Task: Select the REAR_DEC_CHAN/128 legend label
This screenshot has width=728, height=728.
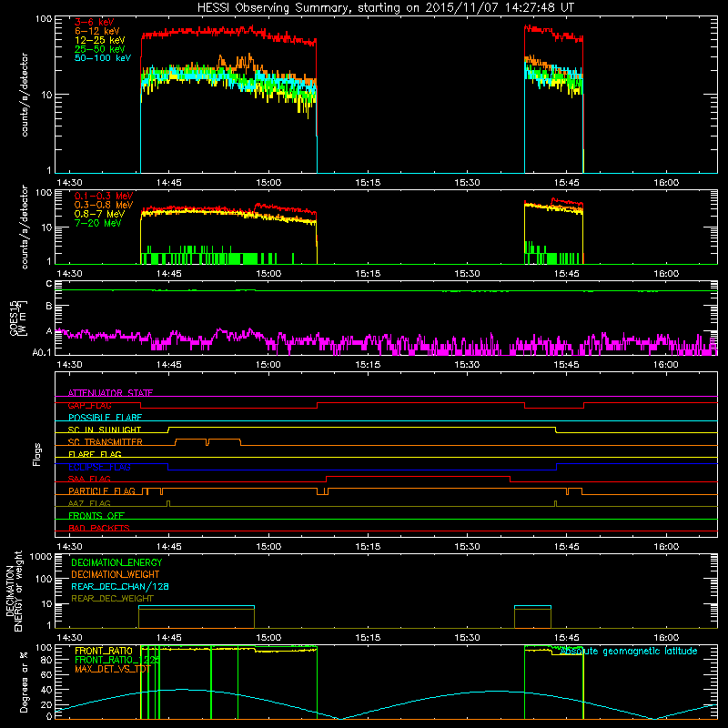Action: pos(120,586)
